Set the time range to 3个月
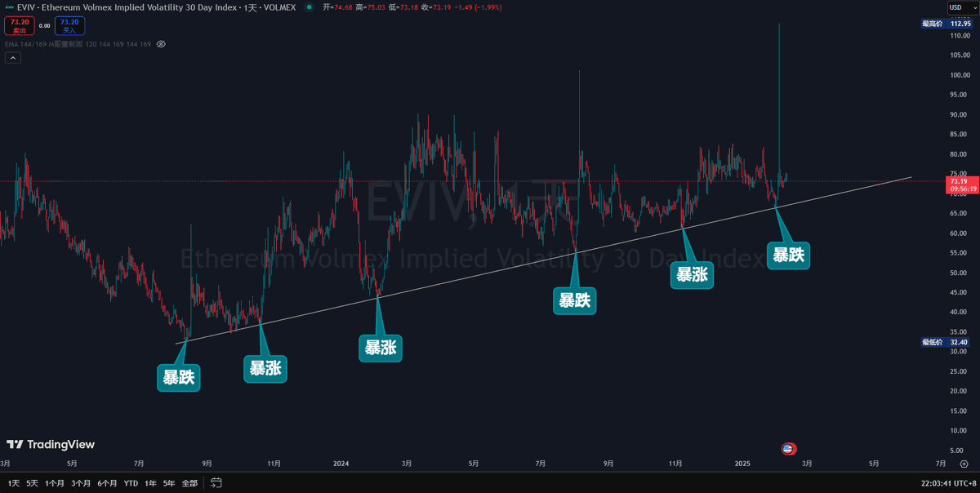 point(81,483)
